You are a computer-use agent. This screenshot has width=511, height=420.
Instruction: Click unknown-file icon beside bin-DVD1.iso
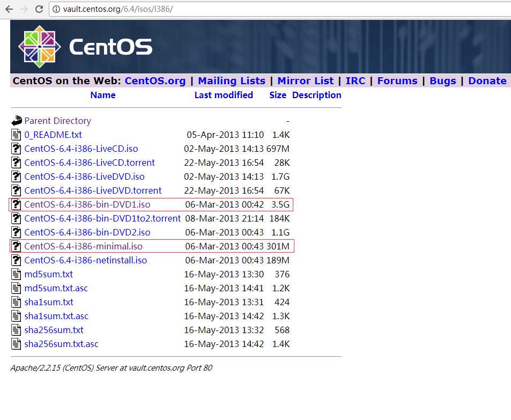click(16, 204)
